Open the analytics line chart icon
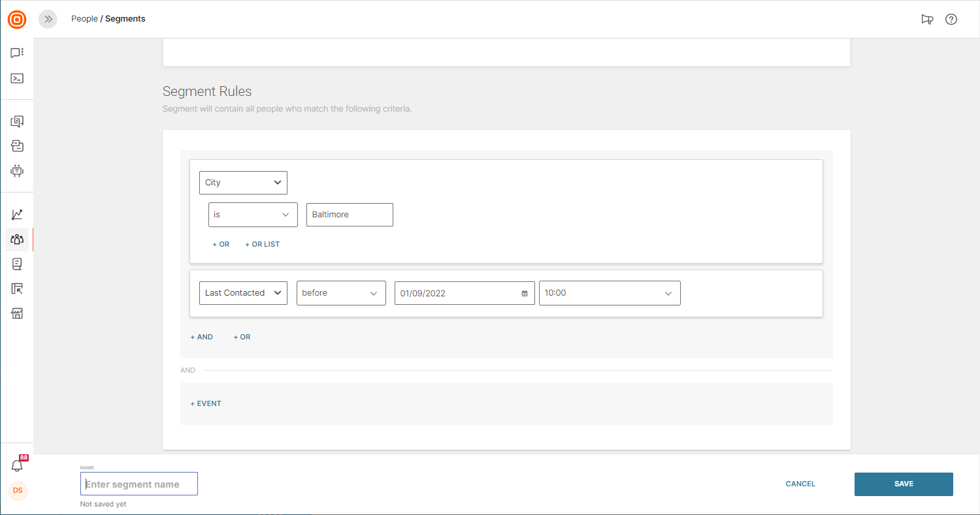 tap(17, 215)
